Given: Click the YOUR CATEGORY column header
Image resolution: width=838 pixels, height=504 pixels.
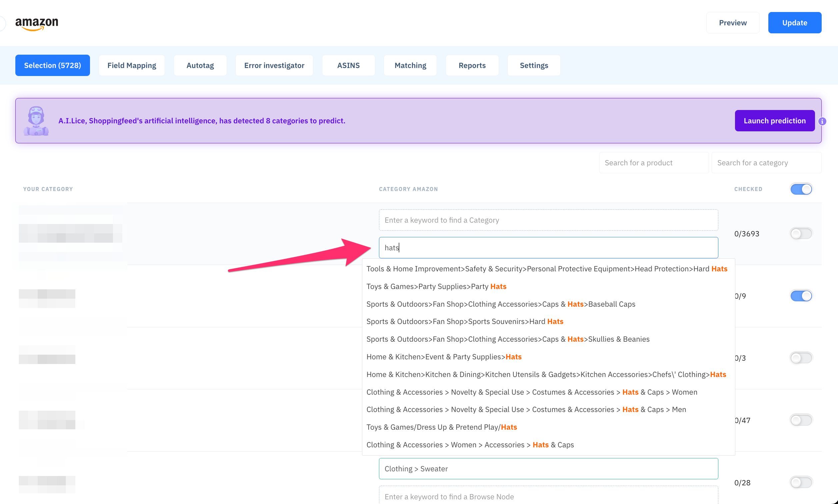Looking at the screenshot, I should [x=48, y=189].
